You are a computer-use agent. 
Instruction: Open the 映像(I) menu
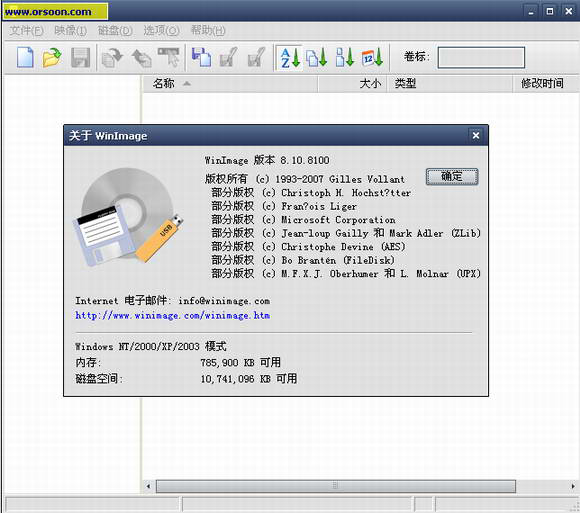tap(71, 30)
